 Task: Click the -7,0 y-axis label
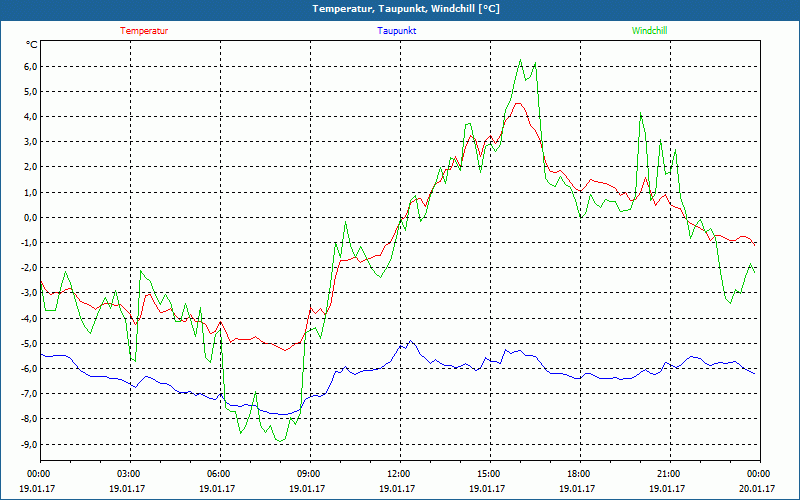point(29,394)
